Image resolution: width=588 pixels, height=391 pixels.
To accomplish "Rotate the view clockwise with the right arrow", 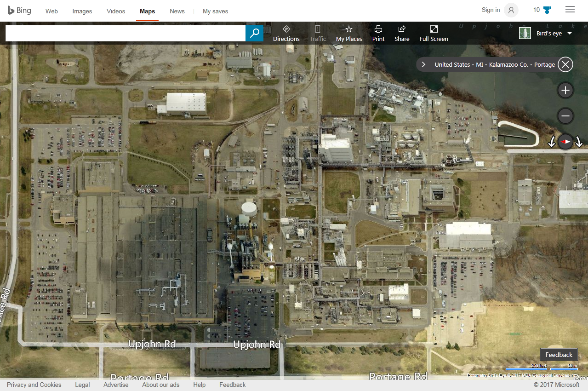I will click(x=579, y=142).
